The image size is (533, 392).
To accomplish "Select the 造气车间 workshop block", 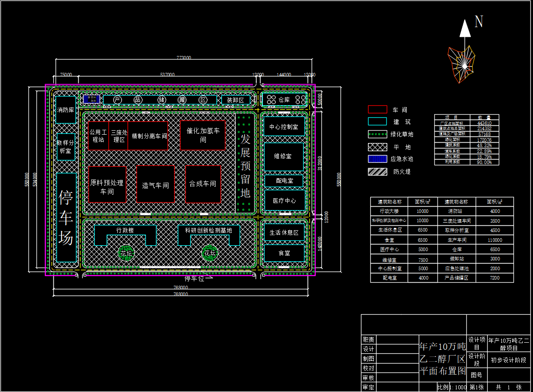I will click(155, 184).
